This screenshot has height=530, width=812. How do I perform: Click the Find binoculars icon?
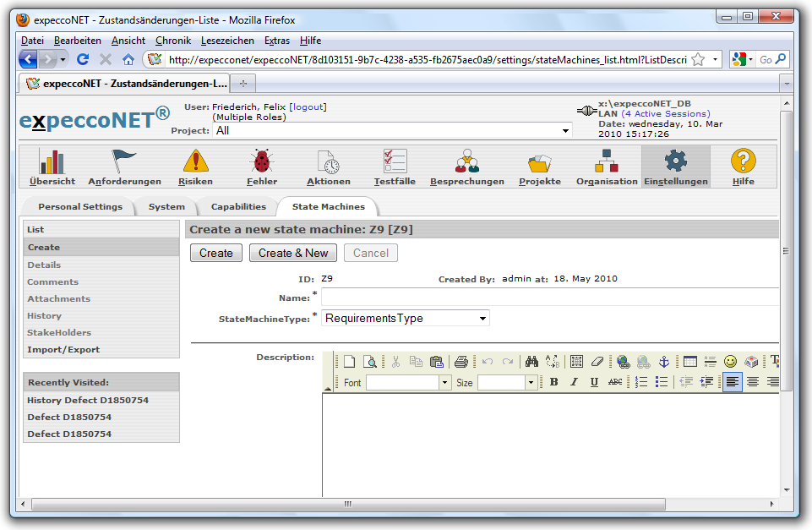pos(531,362)
